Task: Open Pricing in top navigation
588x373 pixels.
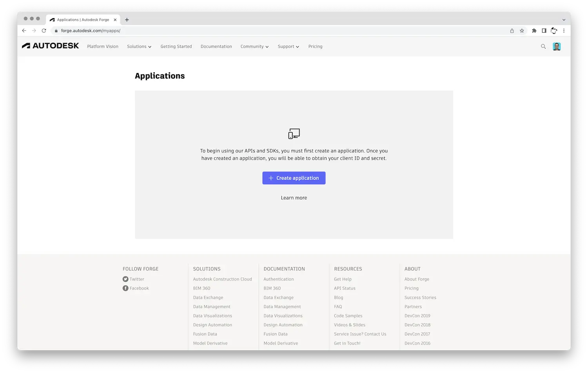Action: 315,46
